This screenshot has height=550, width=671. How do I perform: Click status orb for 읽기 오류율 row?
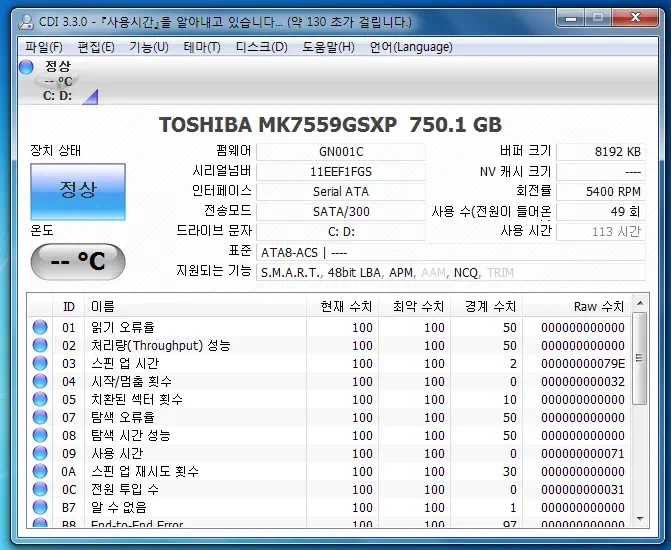40,327
